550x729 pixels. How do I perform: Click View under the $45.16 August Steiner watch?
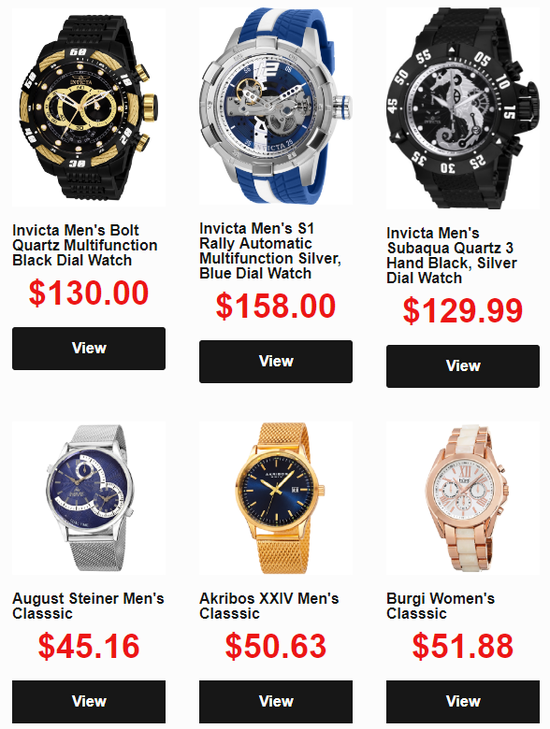89,702
